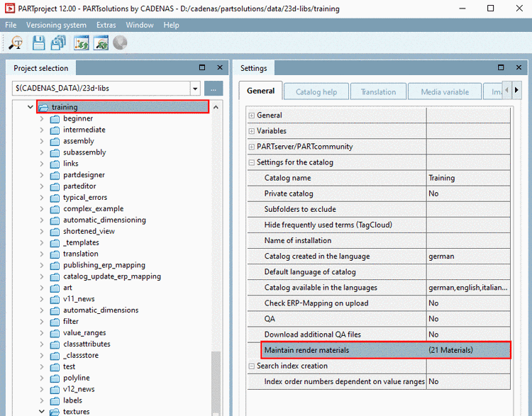This screenshot has height=416, width=532.
Task: Click the browse button beside path field
Action: pyautogui.click(x=214, y=89)
